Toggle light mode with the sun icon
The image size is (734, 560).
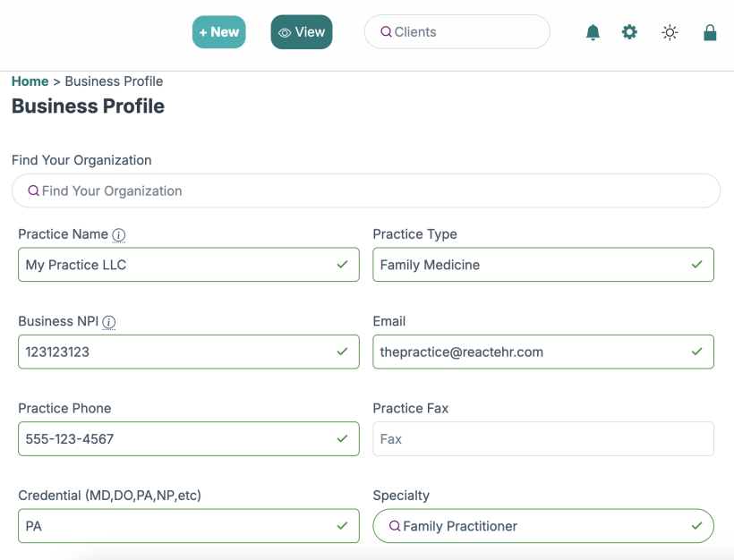point(670,32)
